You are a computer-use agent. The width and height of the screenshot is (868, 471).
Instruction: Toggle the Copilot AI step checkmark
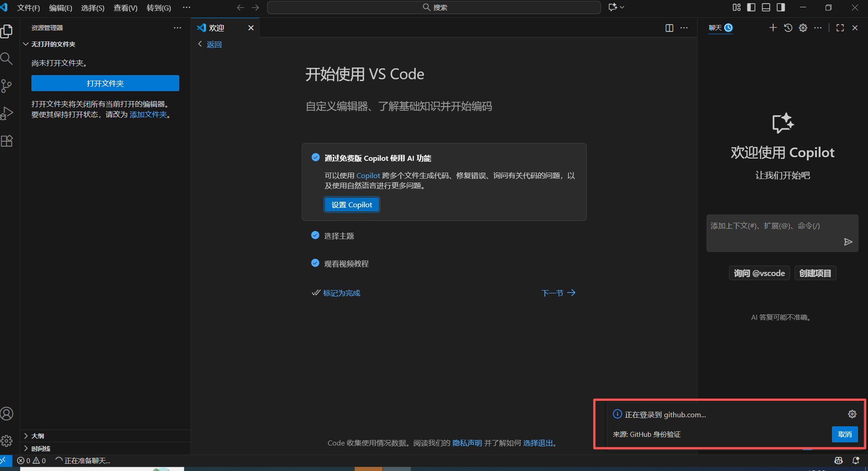click(x=315, y=158)
